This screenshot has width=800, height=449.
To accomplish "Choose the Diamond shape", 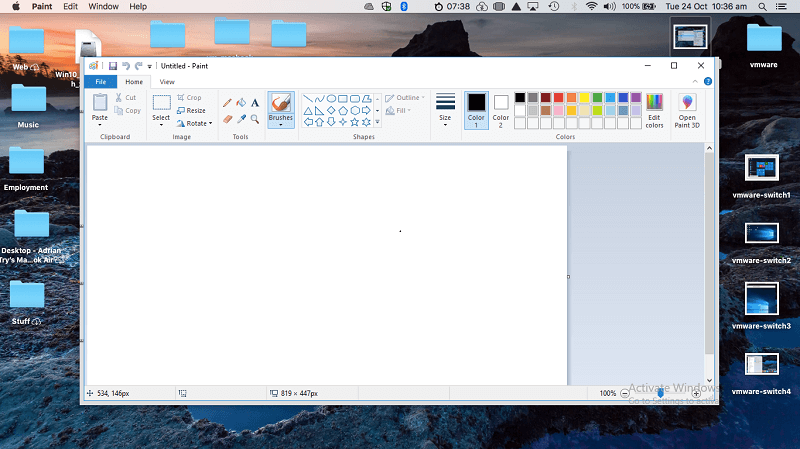I will (331, 110).
